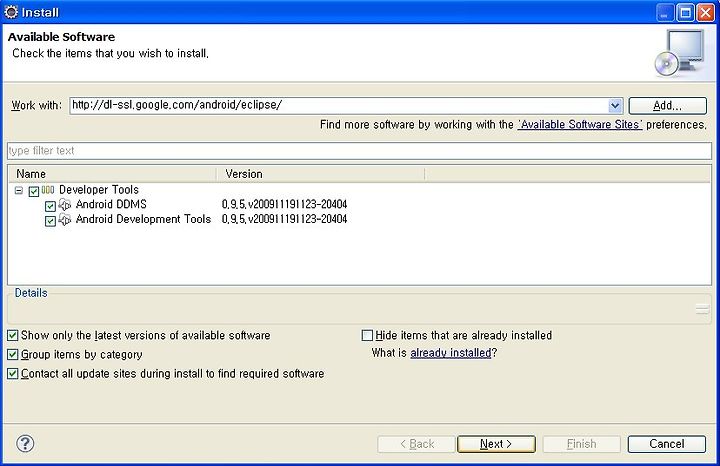This screenshot has height=466, width=720.
Task: Click the Details pane scroll handle
Action: [702, 309]
